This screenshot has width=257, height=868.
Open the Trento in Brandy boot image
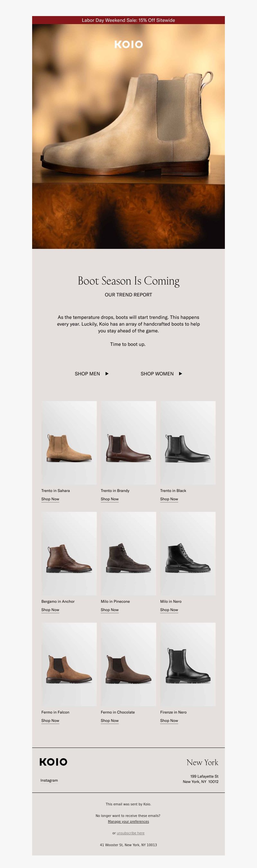128,443
